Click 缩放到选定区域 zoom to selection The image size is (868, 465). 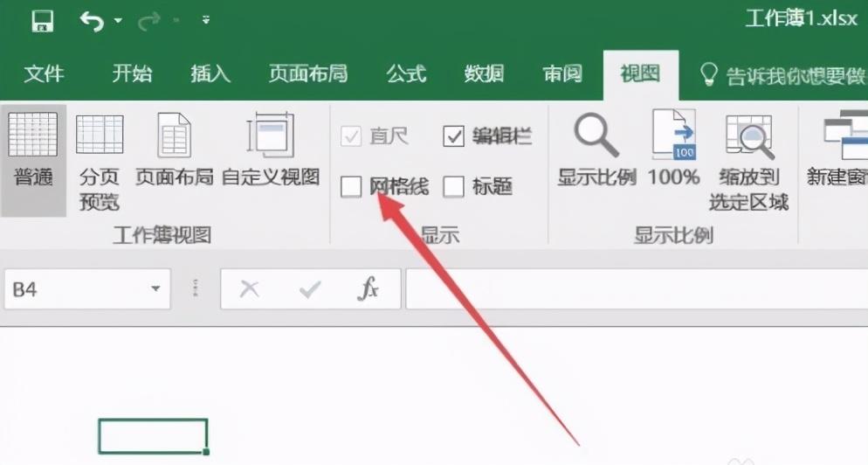[749, 162]
